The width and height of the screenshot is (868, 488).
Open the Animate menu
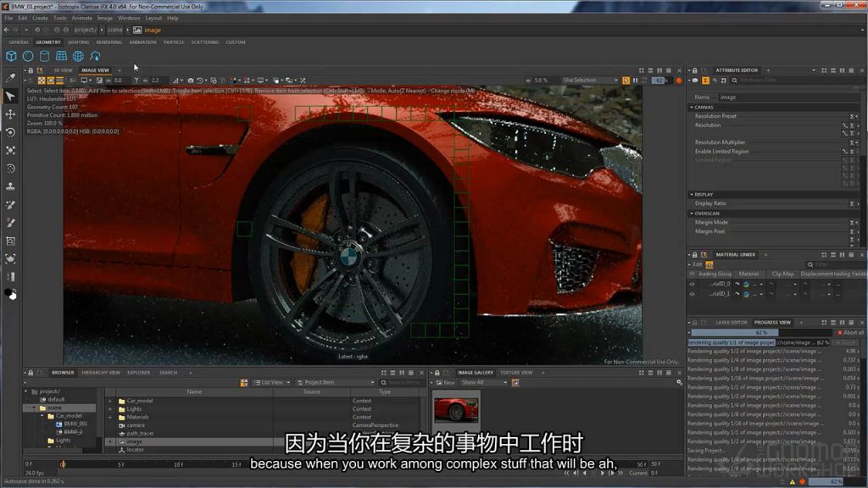coord(82,18)
